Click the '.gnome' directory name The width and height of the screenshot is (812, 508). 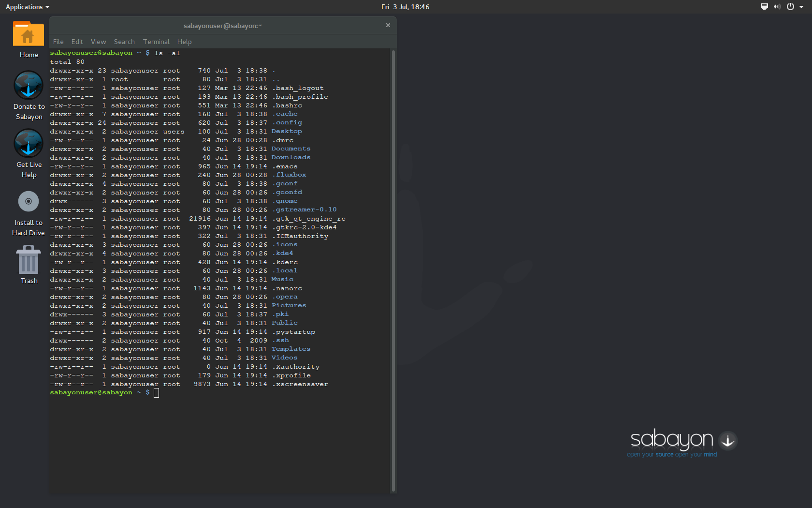285,201
